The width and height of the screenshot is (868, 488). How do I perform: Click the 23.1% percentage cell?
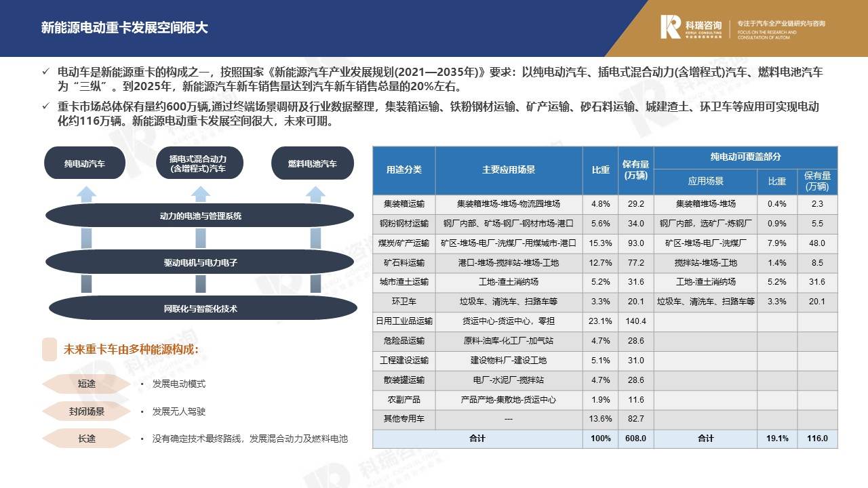point(601,321)
